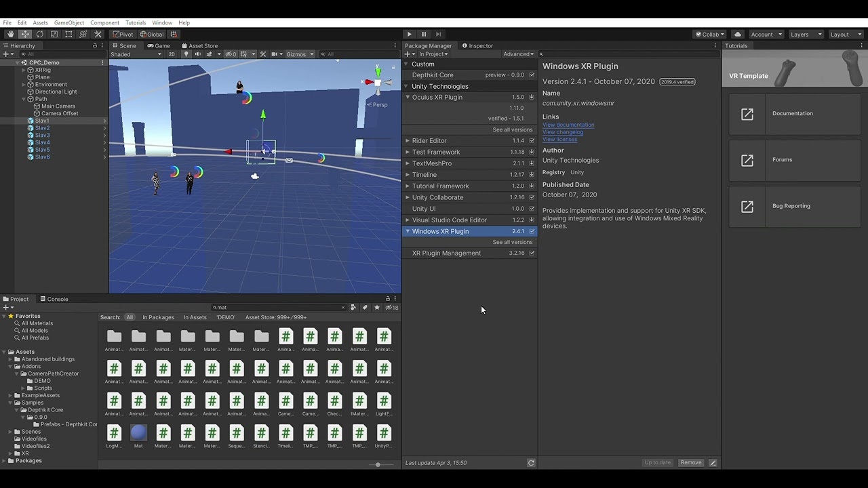Open the Layers dropdown
Screen dimensions: 868x488
point(805,35)
